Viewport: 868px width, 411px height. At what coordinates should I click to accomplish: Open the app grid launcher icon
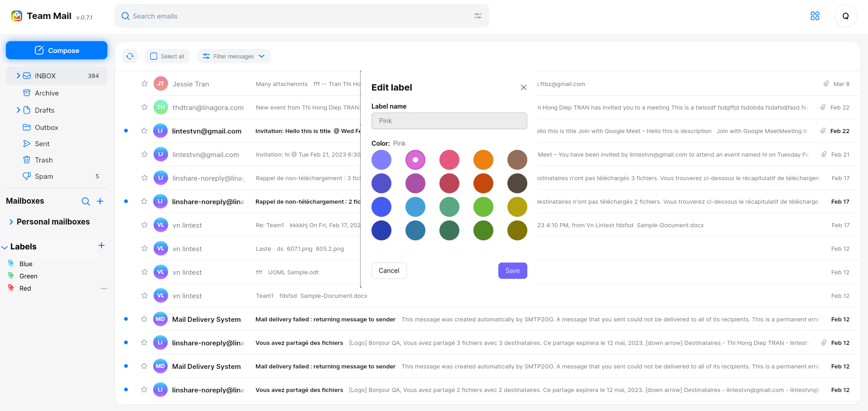pos(814,16)
